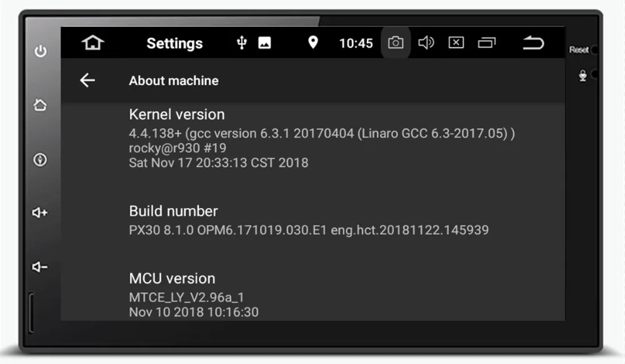This screenshot has width=625, height=364.
Task: Open volume control speaker icon
Action: coord(426,42)
